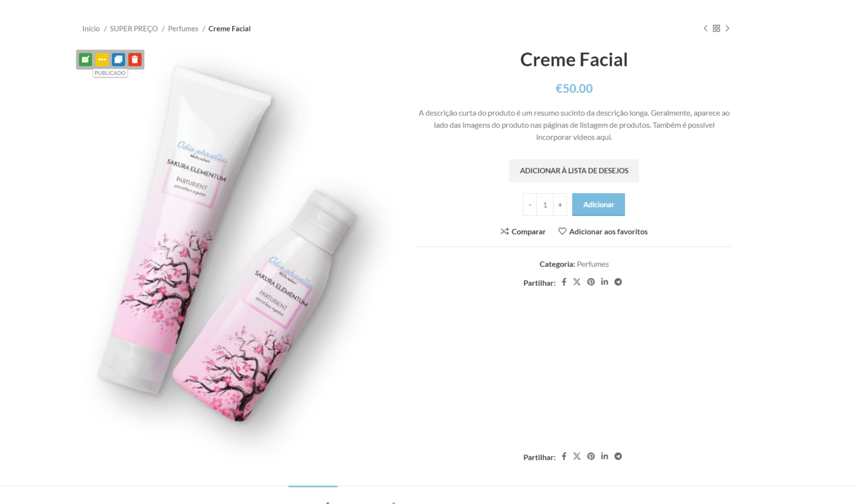Screen dimensions: 856x504
Task: Open SUPER PREÇO breadcrumb link
Action: pos(134,29)
